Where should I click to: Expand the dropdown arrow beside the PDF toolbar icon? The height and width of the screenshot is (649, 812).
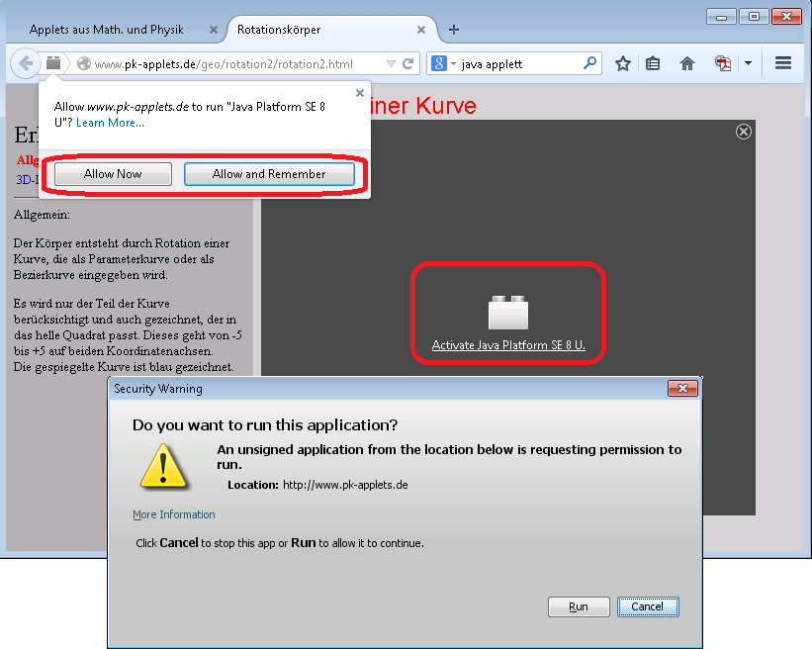pyautogui.click(x=748, y=63)
